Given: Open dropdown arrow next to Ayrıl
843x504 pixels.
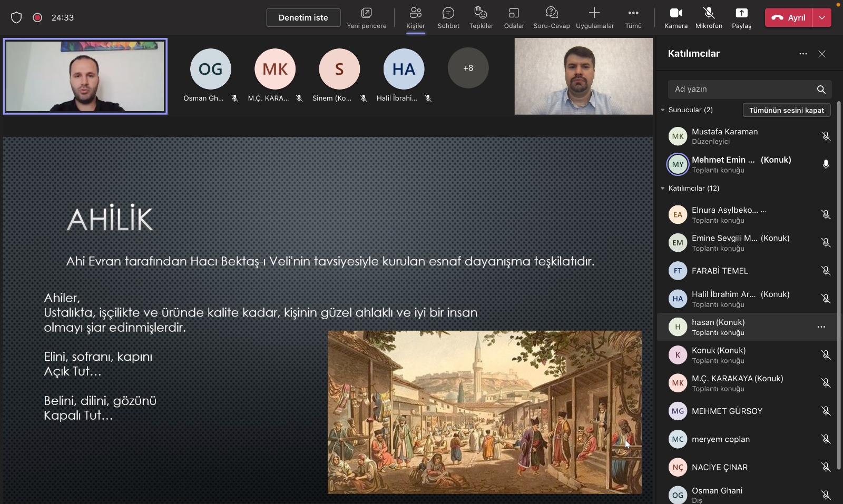Looking at the screenshot, I should coord(822,17).
